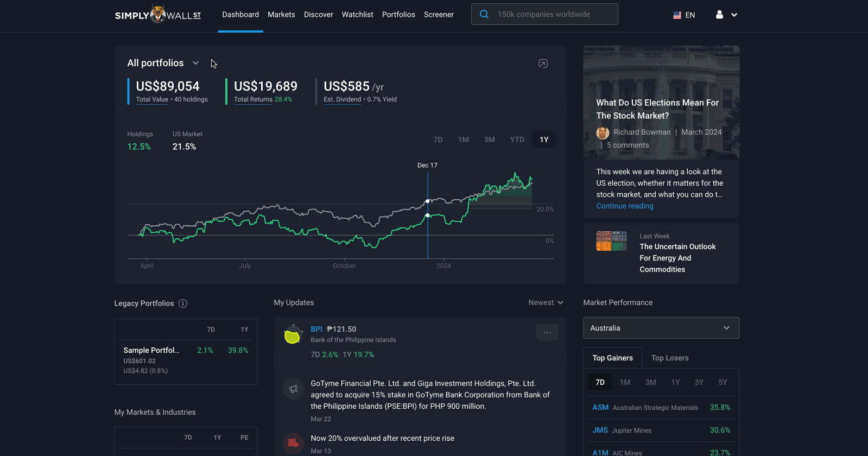Go to the Dashboard tab

coord(240,15)
